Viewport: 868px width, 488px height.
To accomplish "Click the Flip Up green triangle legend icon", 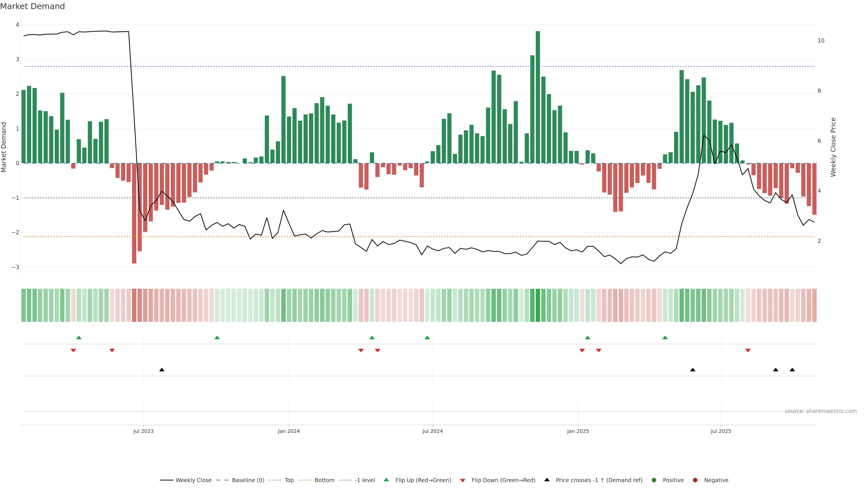I will [386, 480].
